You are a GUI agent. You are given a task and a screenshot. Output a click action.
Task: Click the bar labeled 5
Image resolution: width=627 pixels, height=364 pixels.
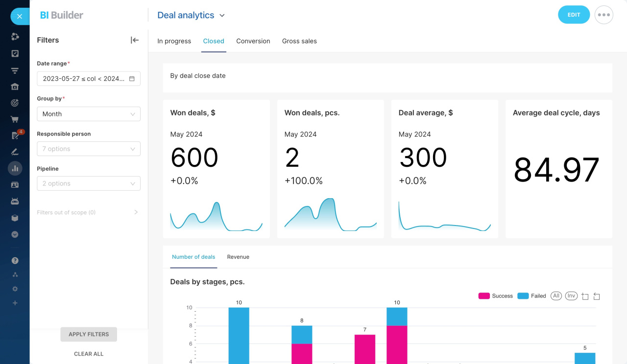point(585,358)
